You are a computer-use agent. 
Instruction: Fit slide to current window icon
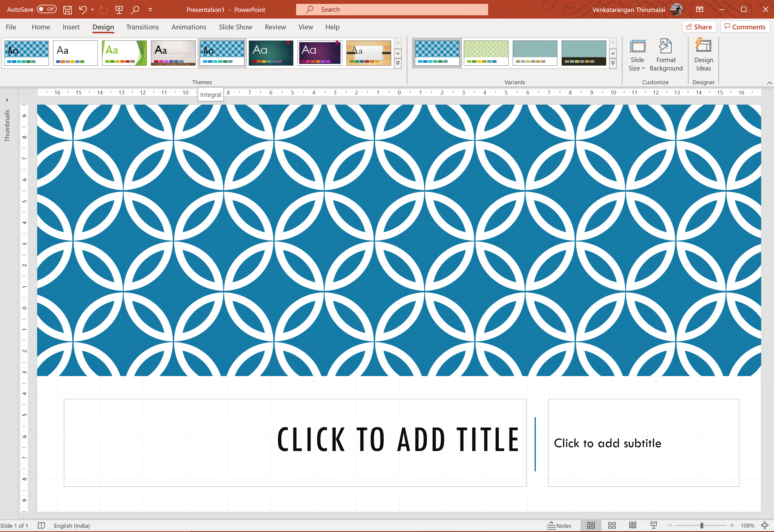(765, 526)
